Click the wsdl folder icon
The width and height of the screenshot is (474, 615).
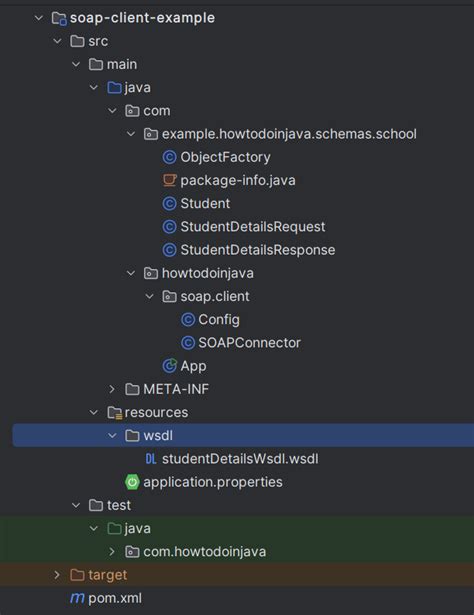132,436
